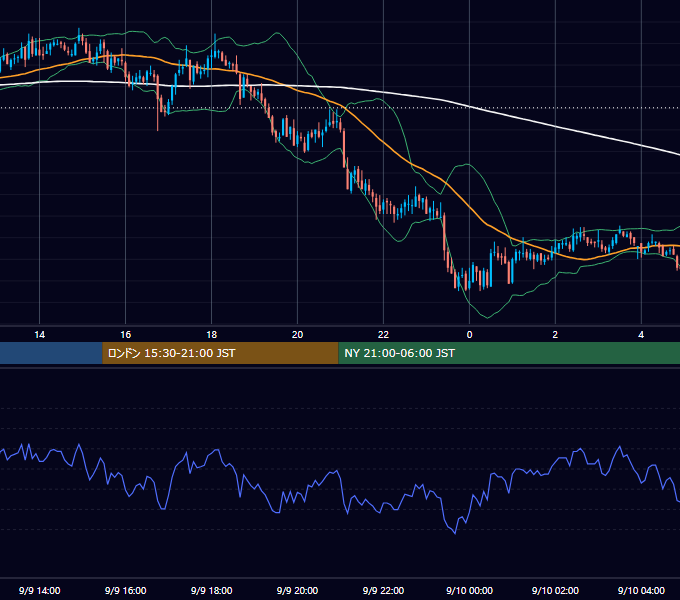Click the 9/9 14:00 label on indicator axis

[x=39, y=590]
